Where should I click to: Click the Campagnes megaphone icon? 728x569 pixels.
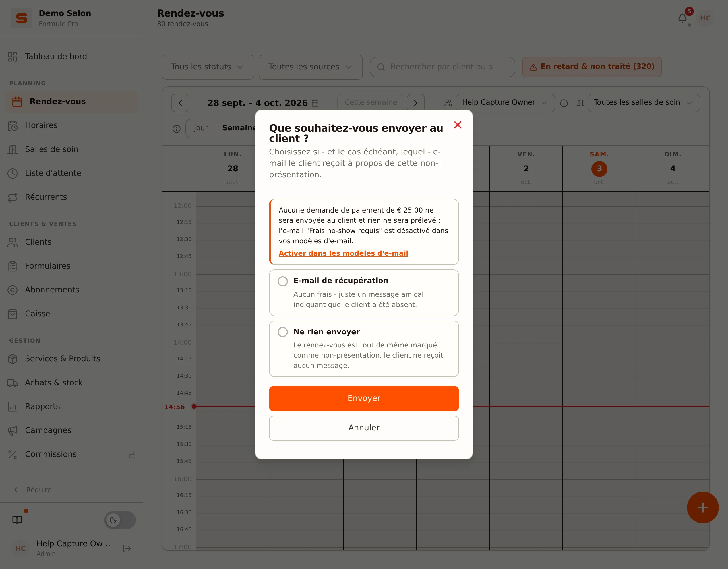(13, 430)
